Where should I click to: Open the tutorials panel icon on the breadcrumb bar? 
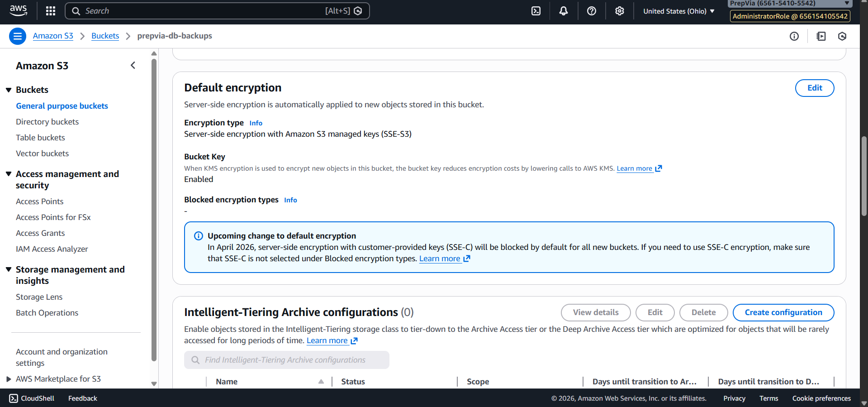(x=821, y=36)
